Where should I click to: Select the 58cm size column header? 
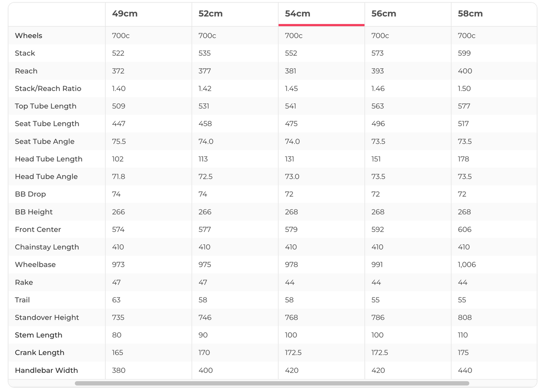tap(470, 14)
